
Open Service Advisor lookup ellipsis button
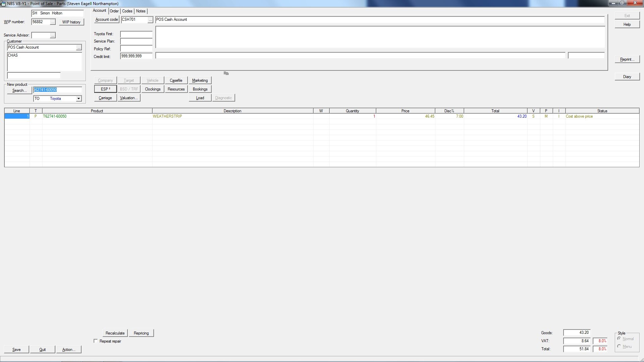tap(53, 36)
